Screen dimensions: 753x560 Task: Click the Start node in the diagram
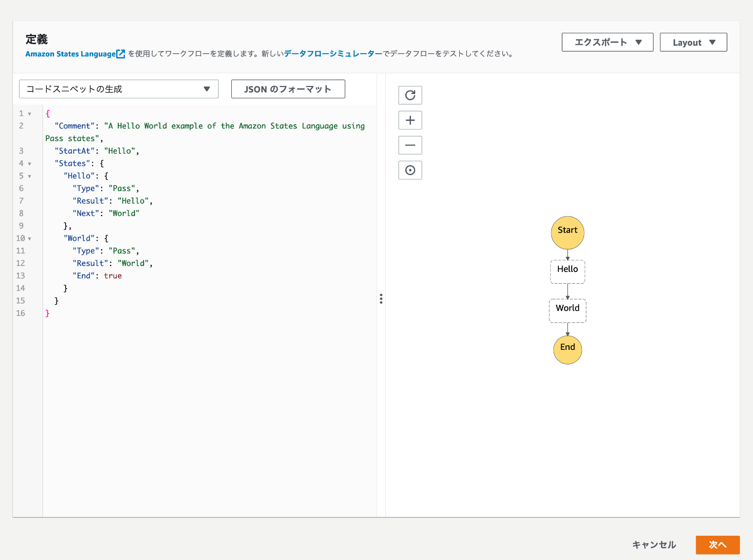click(567, 233)
